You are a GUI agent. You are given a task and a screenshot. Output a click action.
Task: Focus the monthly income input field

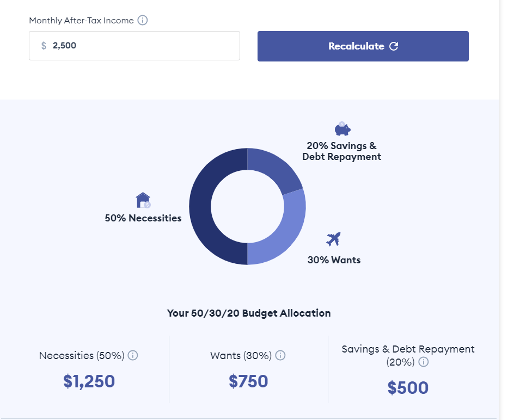click(x=142, y=46)
